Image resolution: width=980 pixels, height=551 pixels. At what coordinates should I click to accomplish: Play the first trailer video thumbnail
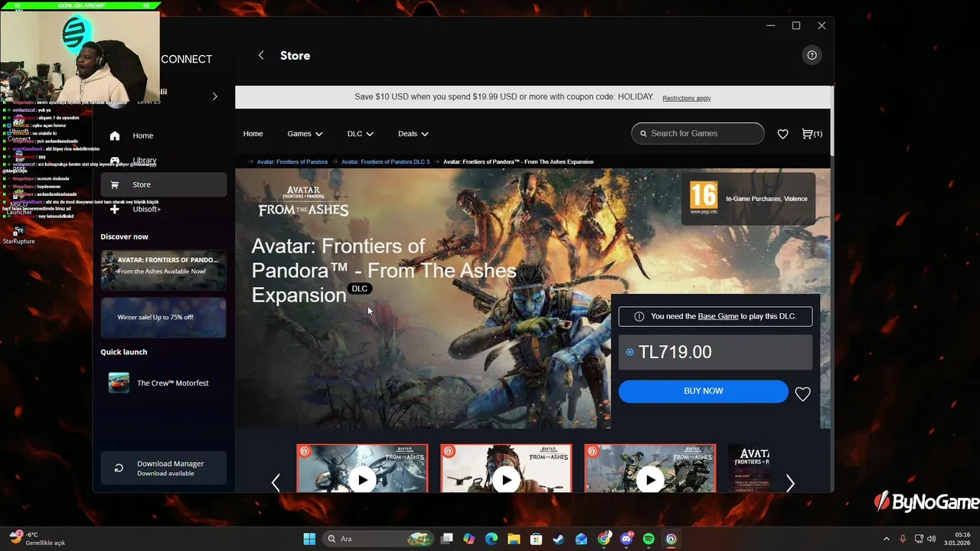coord(362,468)
